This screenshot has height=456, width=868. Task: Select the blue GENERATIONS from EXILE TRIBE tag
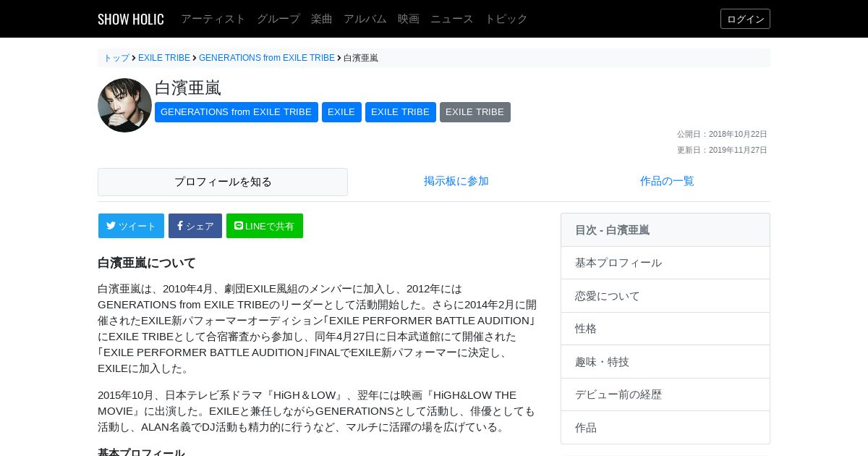pyautogui.click(x=237, y=112)
